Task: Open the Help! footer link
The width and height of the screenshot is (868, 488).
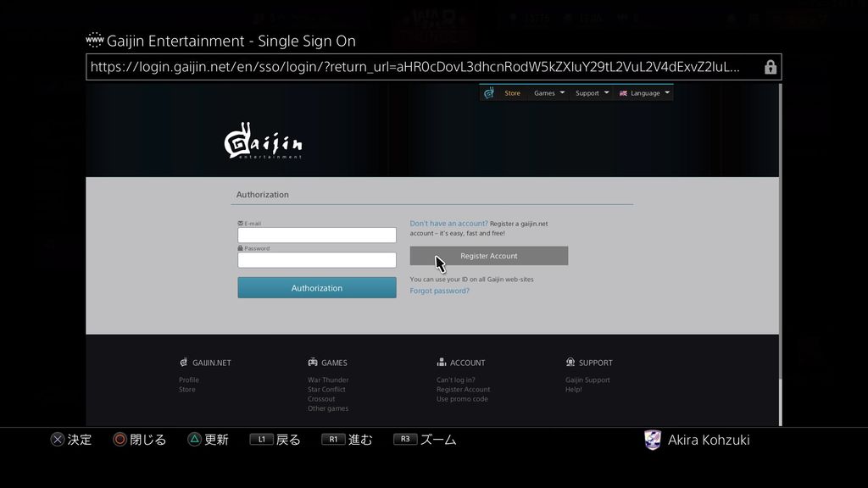Action: tap(574, 390)
